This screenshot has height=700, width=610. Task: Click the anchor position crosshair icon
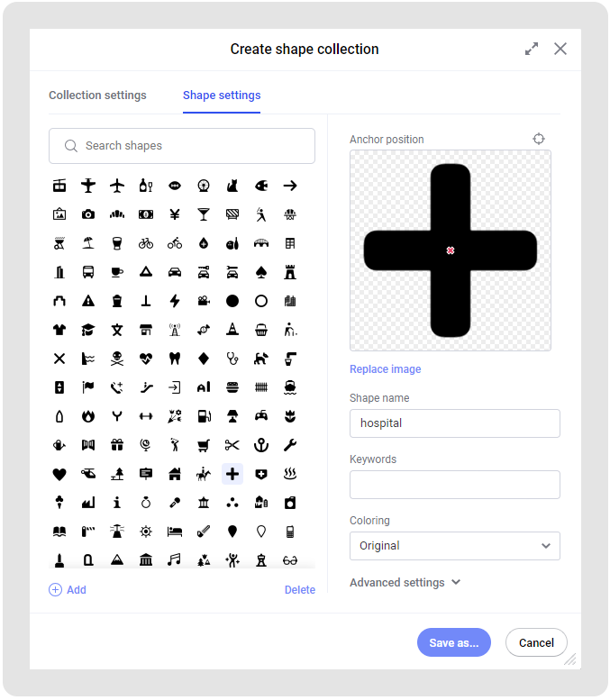(539, 139)
